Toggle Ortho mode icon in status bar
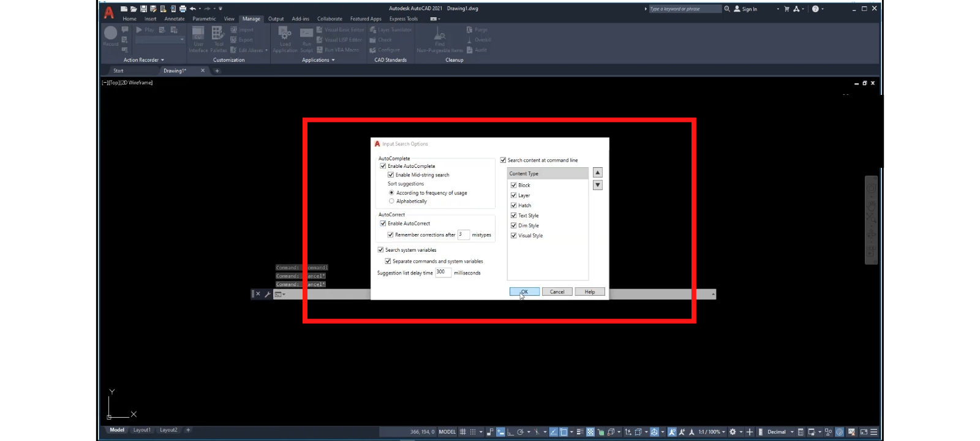Screen dimensions: 980x441 pos(510,432)
